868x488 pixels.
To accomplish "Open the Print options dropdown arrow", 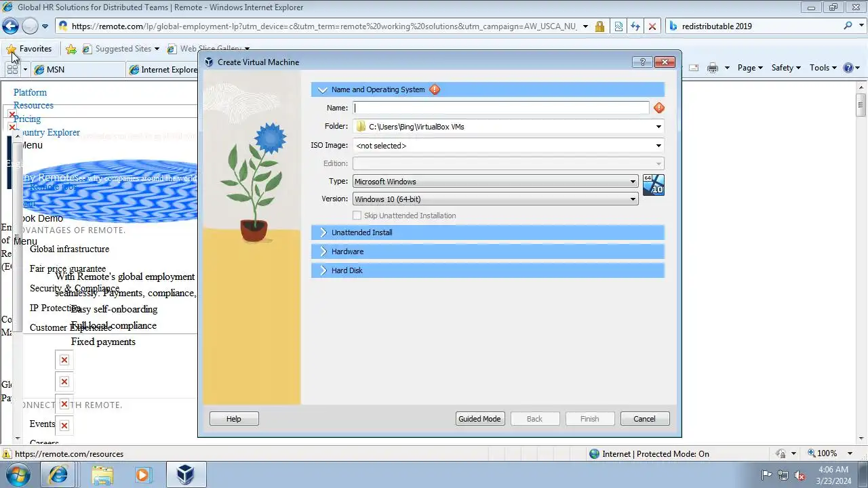I will pyautogui.click(x=727, y=68).
